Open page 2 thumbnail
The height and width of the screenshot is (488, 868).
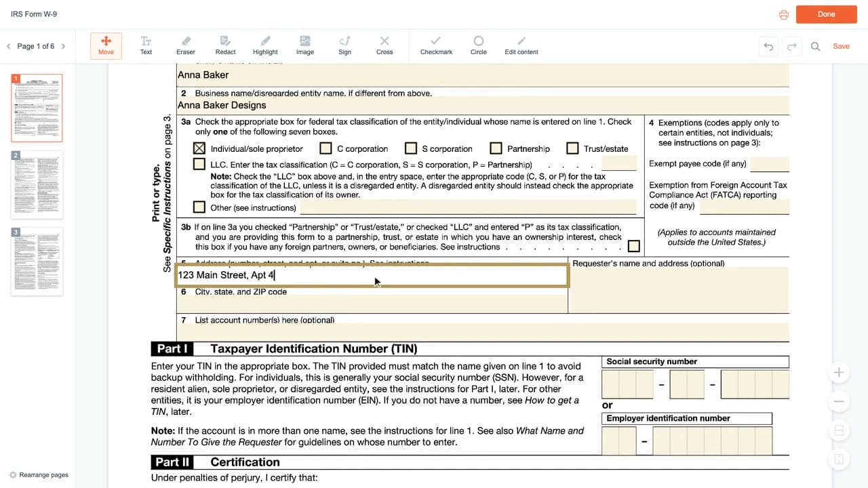coord(37,185)
